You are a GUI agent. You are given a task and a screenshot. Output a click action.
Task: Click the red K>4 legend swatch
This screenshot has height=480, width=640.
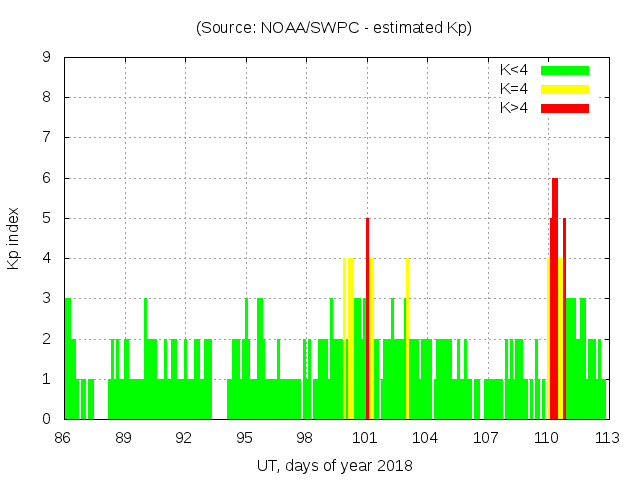565,108
